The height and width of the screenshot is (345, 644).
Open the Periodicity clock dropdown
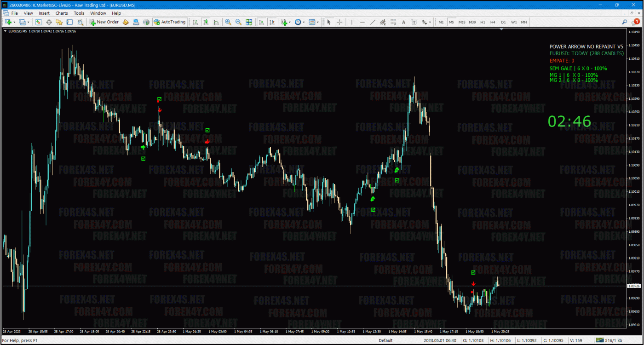click(299, 22)
